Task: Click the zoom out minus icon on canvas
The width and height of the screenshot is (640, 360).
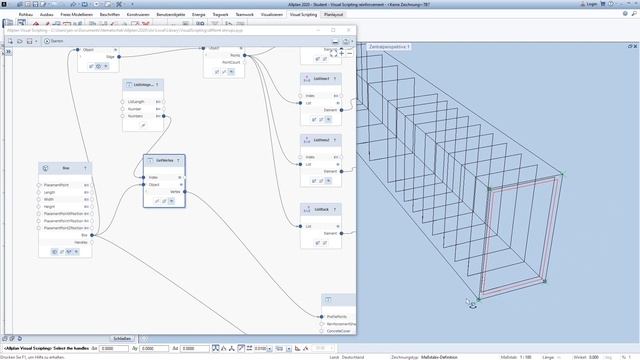Action: click(x=349, y=53)
